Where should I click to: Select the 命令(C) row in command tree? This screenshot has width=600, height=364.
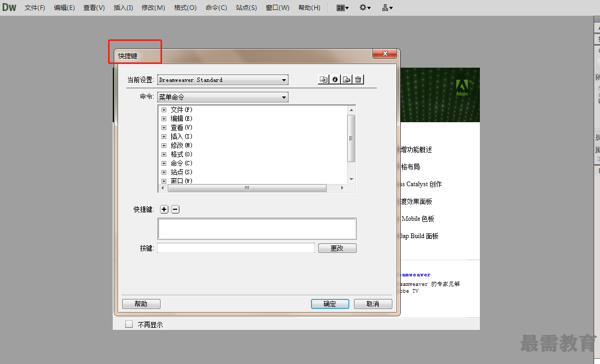(x=181, y=164)
